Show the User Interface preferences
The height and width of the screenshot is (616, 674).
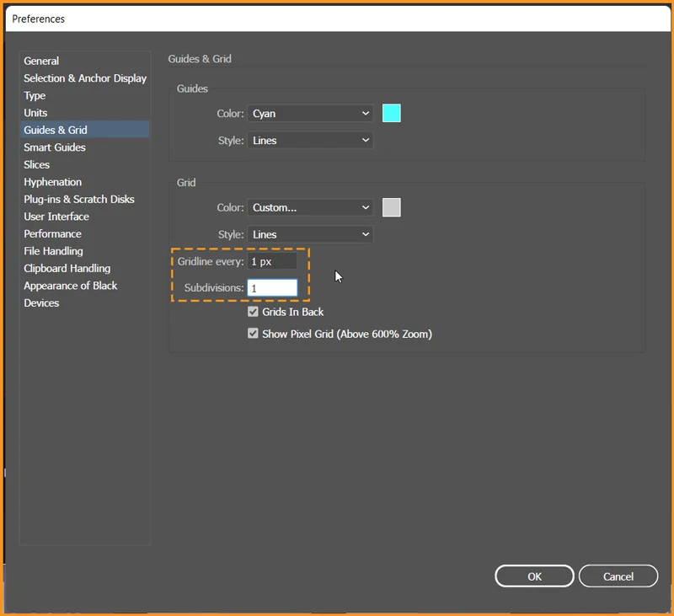tap(56, 217)
